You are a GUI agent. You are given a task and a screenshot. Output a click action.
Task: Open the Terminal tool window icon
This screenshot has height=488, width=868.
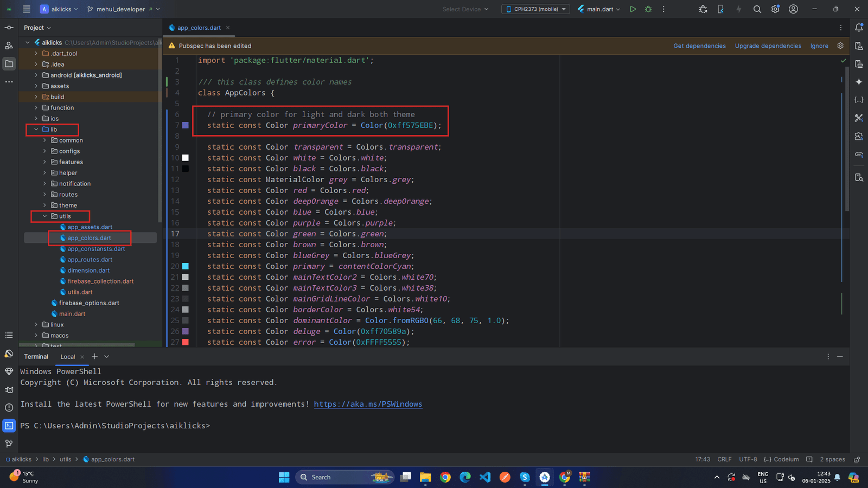(9, 426)
